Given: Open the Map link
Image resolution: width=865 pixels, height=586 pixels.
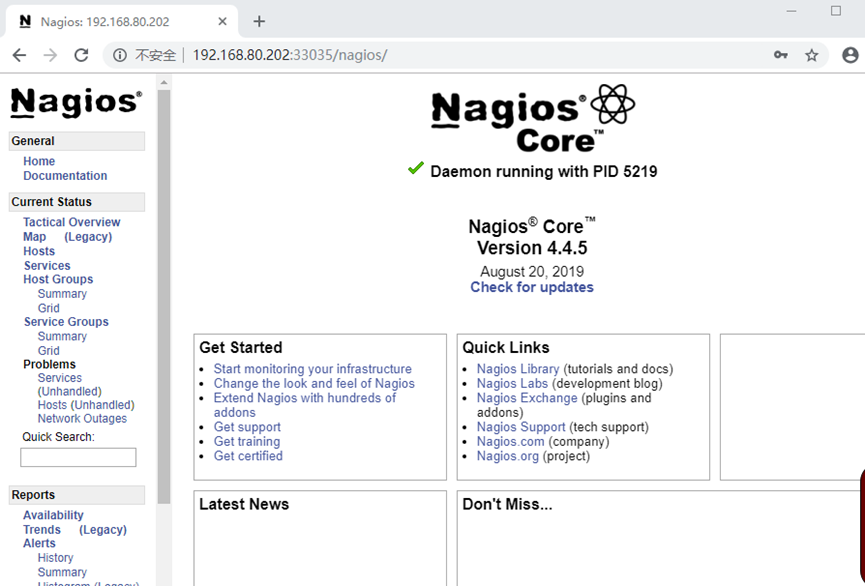Looking at the screenshot, I should click(34, 237).
